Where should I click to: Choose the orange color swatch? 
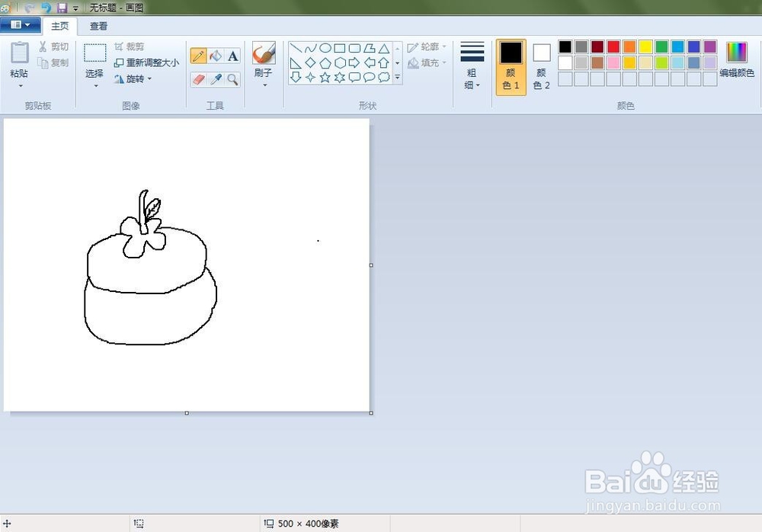pos(629,46)
